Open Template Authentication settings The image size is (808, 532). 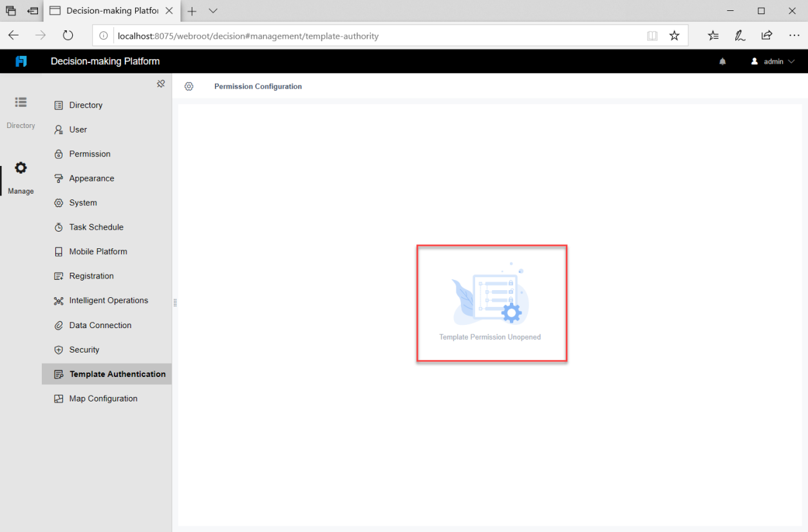117,374
